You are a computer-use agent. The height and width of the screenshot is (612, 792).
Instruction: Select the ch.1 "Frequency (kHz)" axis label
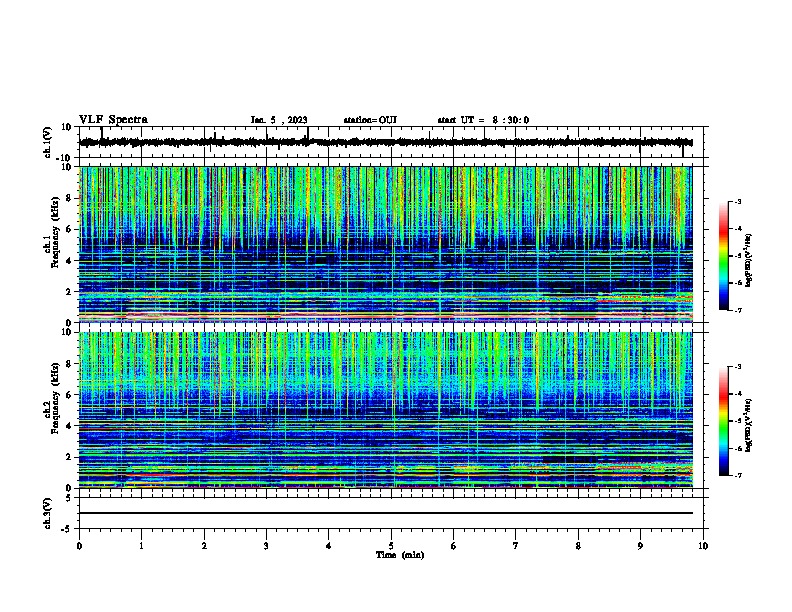coord(55,232)
